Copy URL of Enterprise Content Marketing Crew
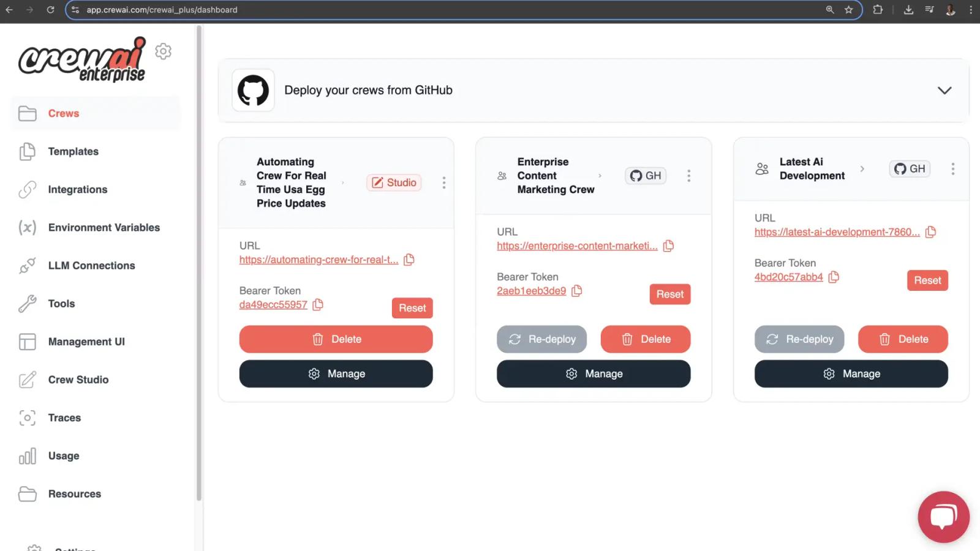980x551 pixels. pos(668,246)
